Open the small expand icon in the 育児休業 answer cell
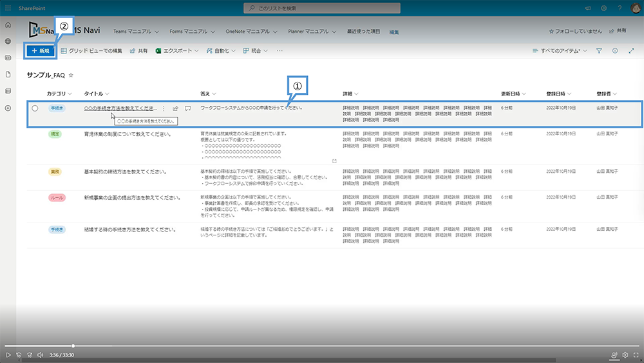The width and height of the screenshot is (644, 363). point(334,161)
